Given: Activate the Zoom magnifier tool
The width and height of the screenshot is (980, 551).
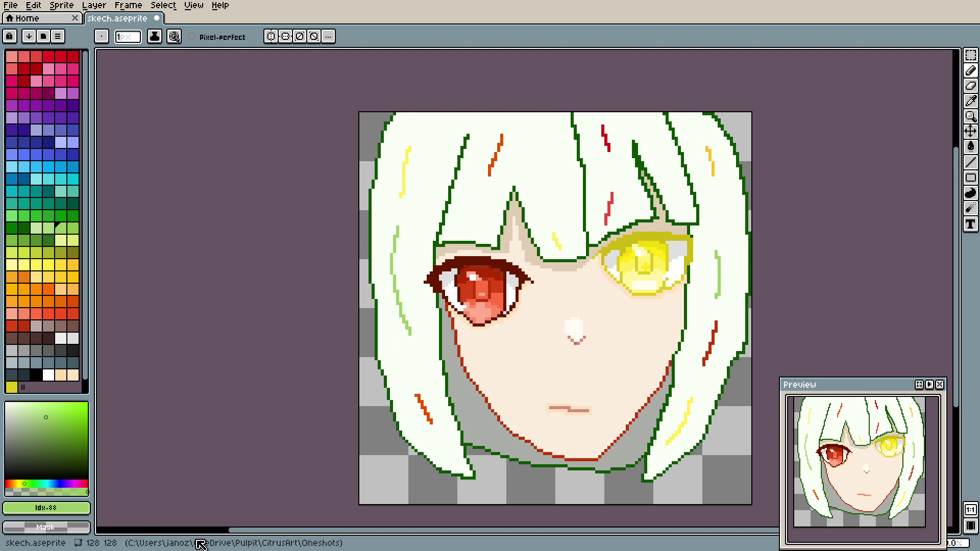Looking at the screenshot, I should tap(970, 116).
